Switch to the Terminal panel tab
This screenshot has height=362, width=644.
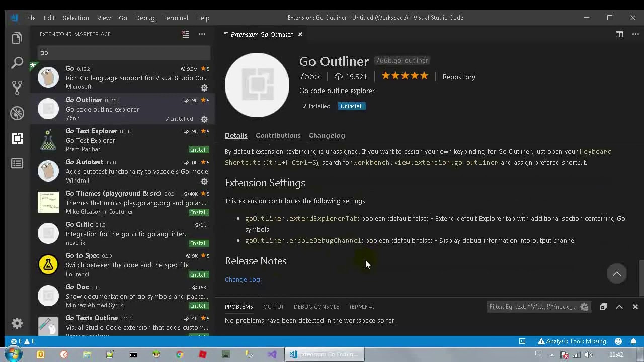point(362,307)
